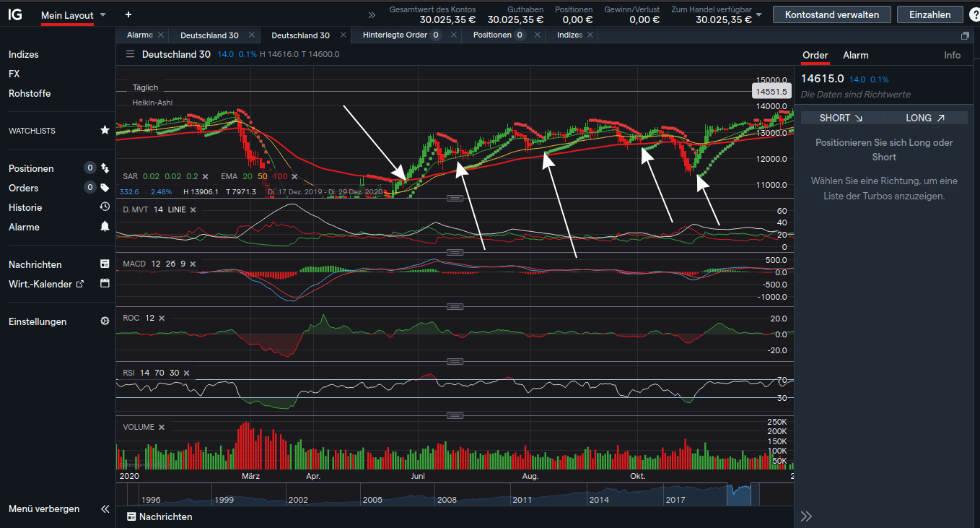The height and width of the screenshot is (528, 980).
Task: Select the Hinterlegte Order tab
Action: click(x=396, y=34)
